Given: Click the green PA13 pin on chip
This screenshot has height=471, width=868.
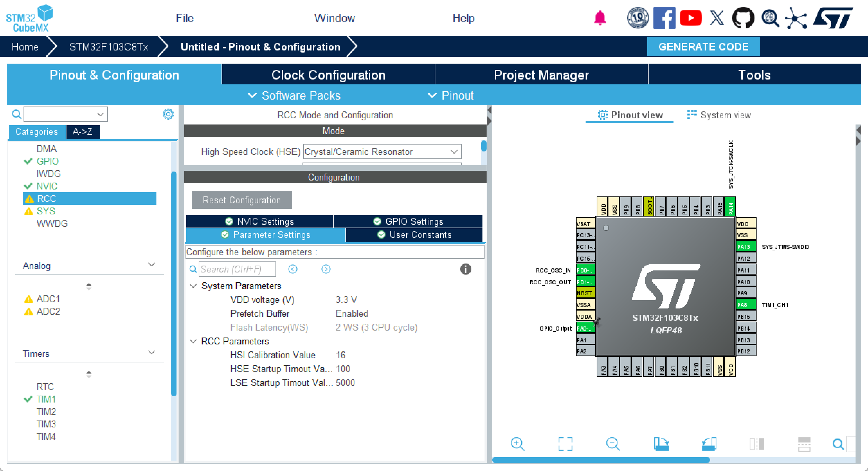Looking at the screenshot, I should [746, 247].
